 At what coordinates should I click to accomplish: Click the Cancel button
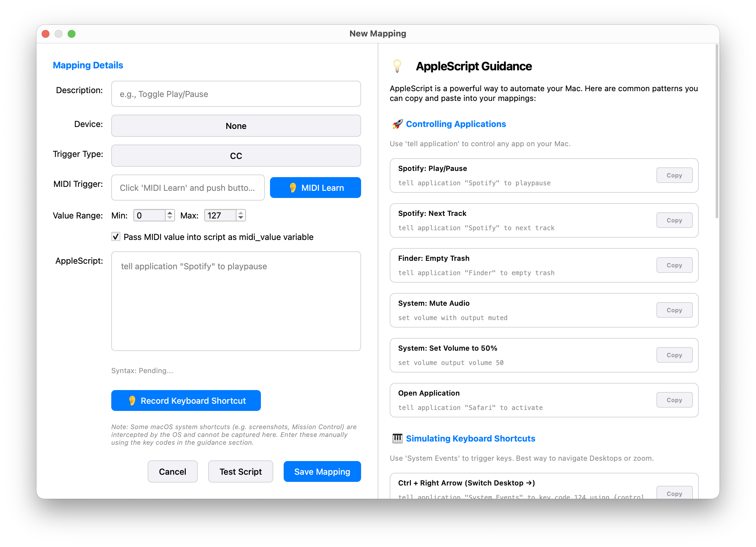pyautogui.click(x=172, y=471)
